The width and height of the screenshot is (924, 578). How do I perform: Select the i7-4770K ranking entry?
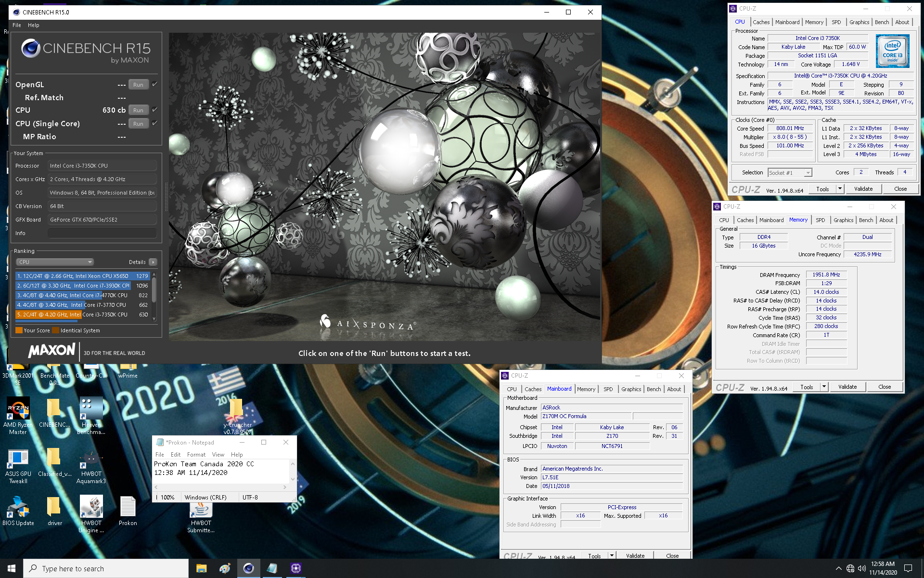83,295
